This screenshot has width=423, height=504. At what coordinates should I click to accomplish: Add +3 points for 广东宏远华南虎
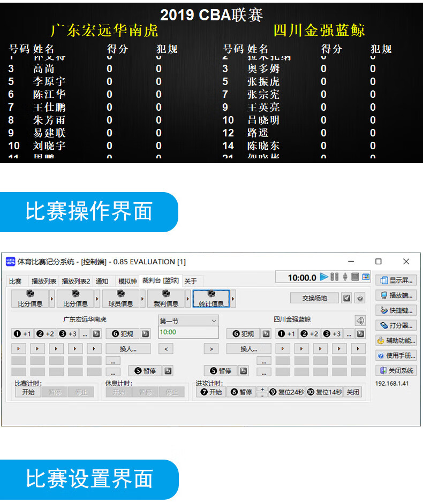point(68,334)
